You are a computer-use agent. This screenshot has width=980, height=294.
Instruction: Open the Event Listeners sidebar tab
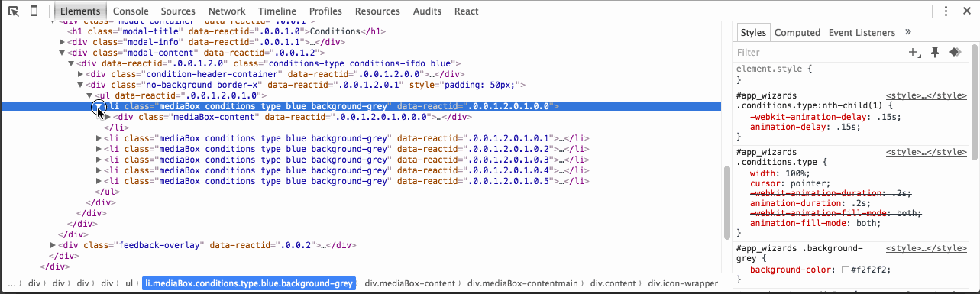click(x=862, y=32)
